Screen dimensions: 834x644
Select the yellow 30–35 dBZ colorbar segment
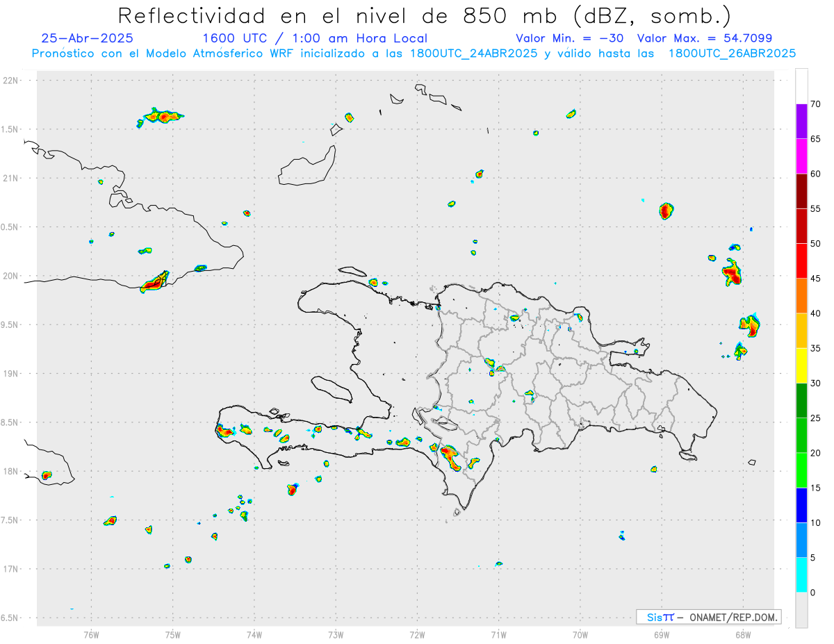[x=801, y=365]
